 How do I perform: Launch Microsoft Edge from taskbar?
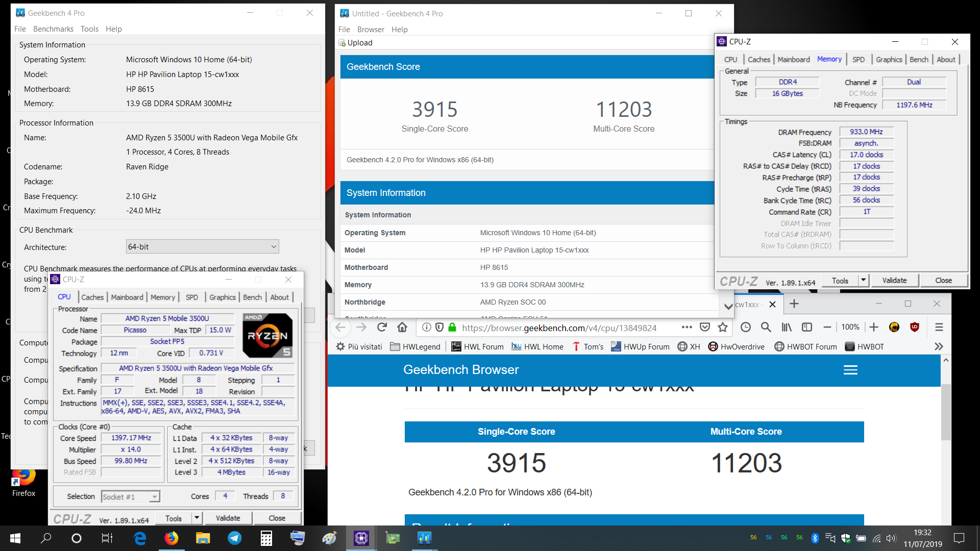coord(140,538)
